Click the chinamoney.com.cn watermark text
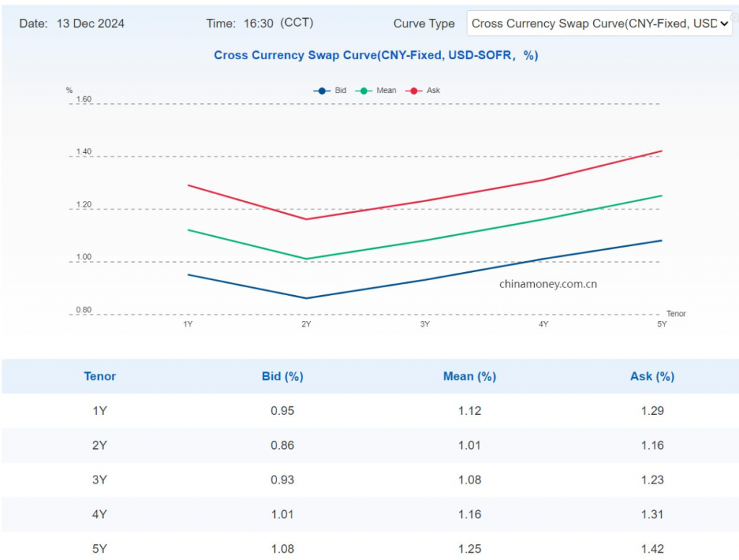739x560 pixels. pyautogui.click(x=548, y=284)
